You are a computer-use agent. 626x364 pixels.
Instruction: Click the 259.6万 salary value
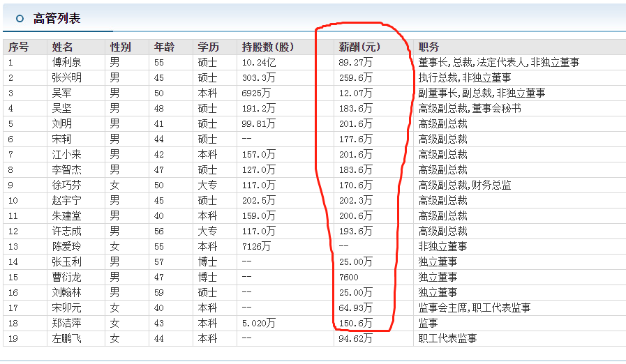pos(356,78)
